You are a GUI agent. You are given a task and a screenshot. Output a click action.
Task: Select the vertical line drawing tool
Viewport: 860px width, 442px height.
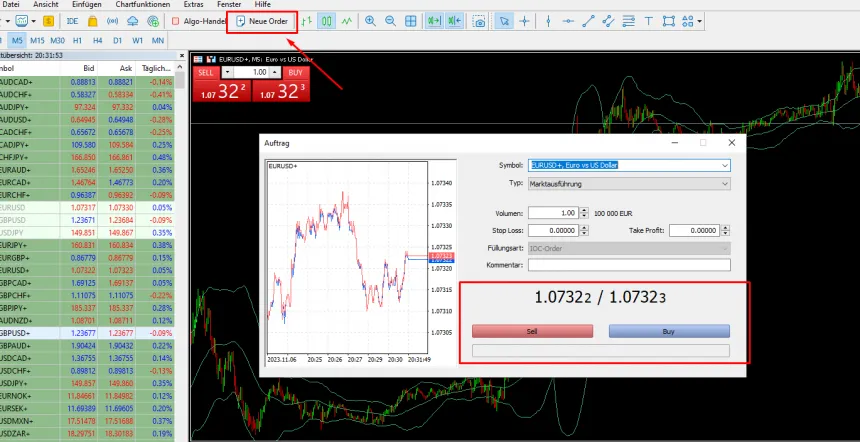[548, 21]
